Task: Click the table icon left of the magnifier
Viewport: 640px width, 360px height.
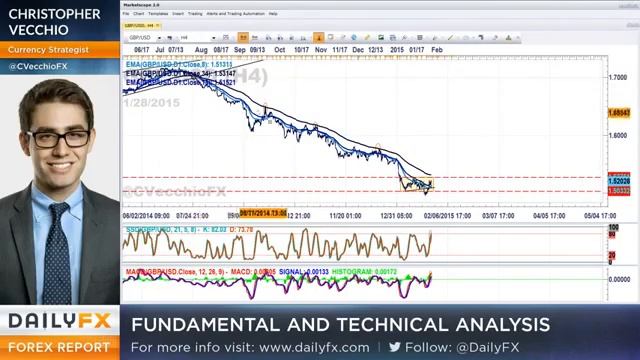Action: point(393,38)
